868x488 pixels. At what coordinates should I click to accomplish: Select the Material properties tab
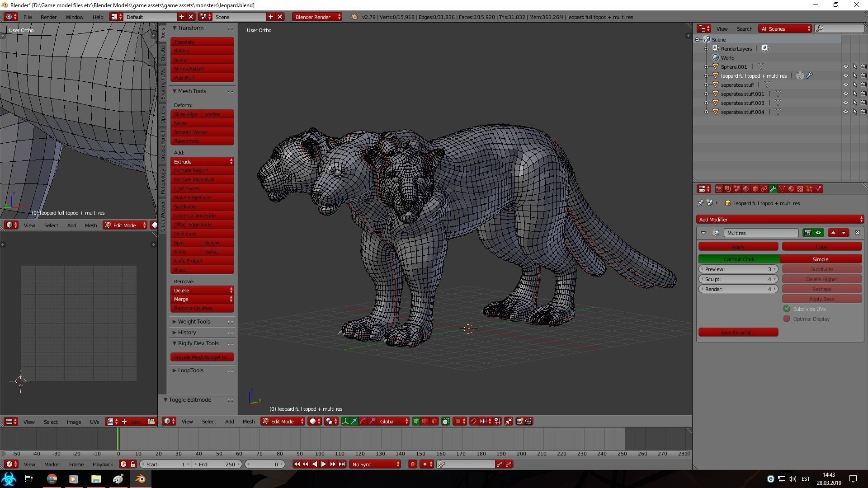coord(792,189)
